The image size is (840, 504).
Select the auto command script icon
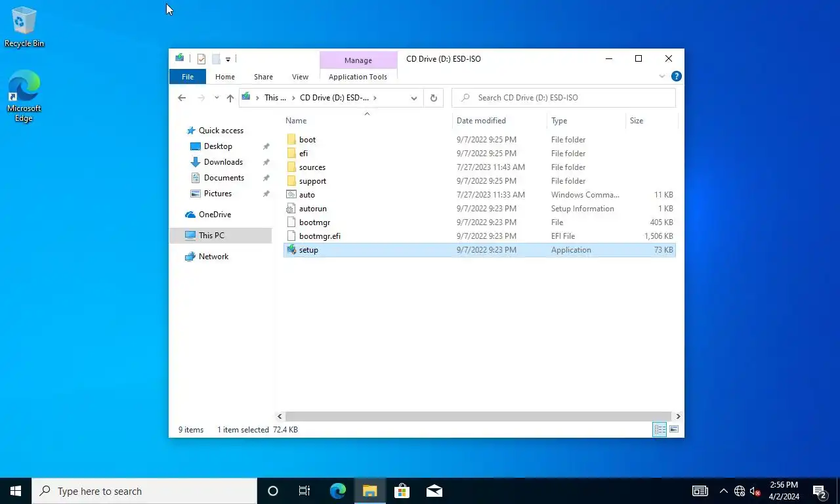pos(292,195)
